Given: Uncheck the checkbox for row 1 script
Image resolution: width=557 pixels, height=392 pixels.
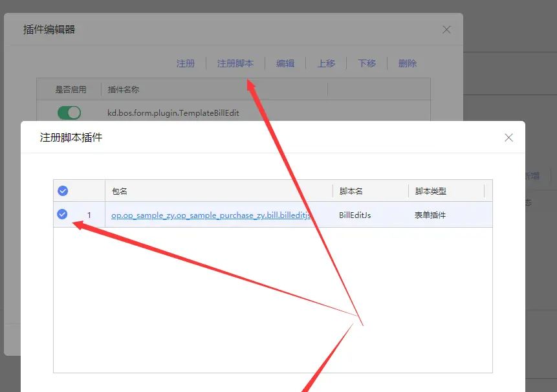Looking at the screenshot, I should (62, 214).
